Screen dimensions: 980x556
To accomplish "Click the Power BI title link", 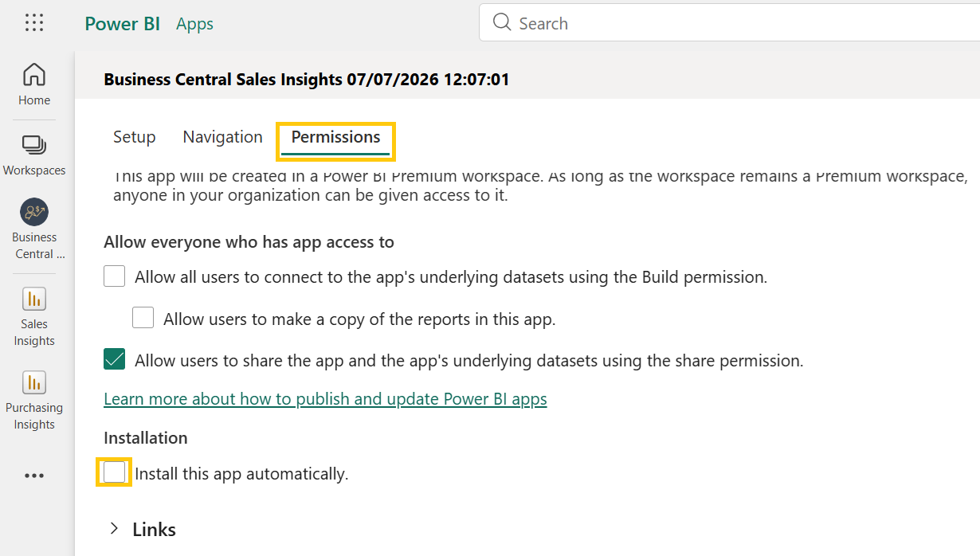I will 123,24.
